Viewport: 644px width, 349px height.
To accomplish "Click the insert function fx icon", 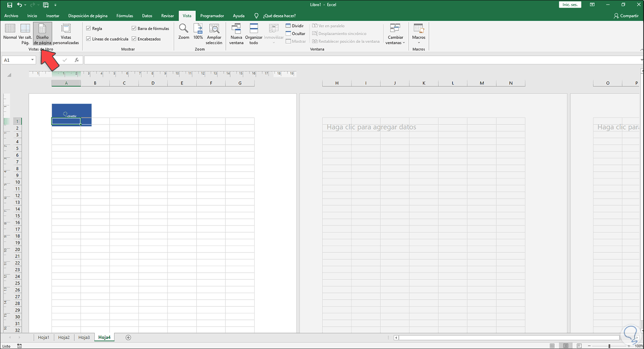I will coord(76,60).
